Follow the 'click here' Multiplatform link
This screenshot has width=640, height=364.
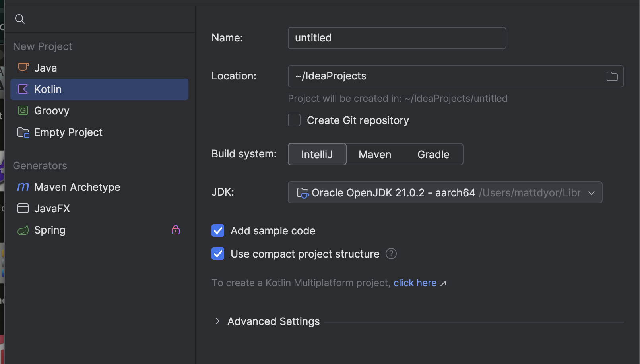[x=415, y=283]
